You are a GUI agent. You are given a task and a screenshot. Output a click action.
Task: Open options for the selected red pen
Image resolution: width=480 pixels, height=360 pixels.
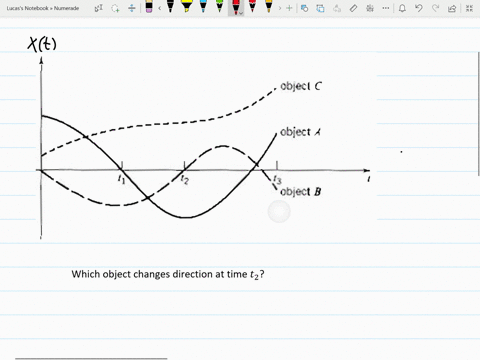[241, 13]
